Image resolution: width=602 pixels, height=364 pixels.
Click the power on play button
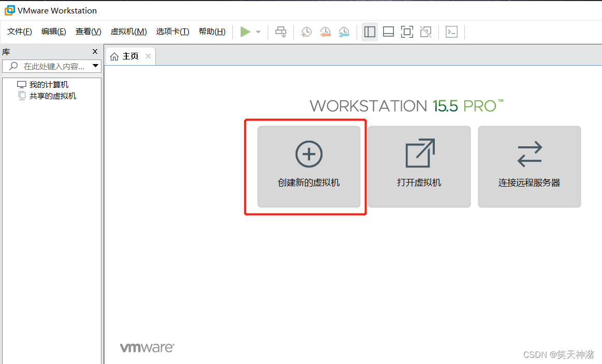tap(245, 32)
